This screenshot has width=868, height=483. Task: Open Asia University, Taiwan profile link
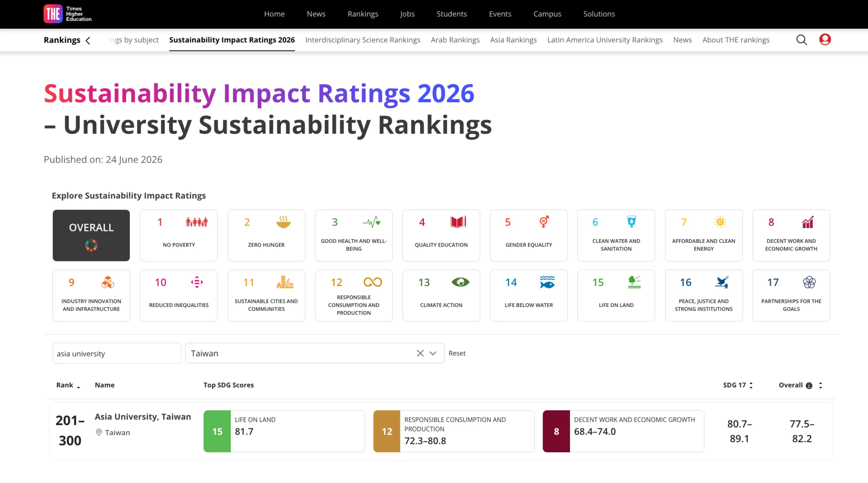143,416
